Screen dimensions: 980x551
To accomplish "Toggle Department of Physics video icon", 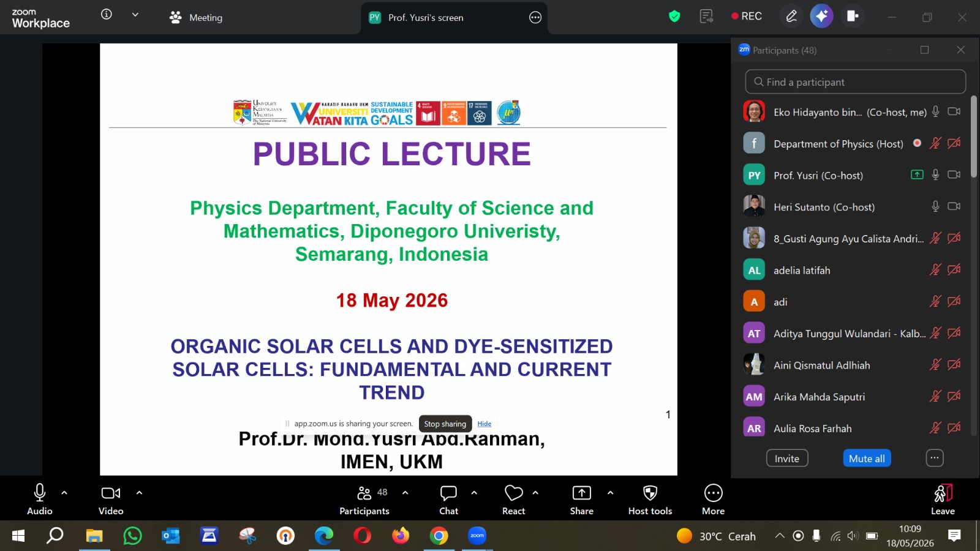I will coord(954,143).
